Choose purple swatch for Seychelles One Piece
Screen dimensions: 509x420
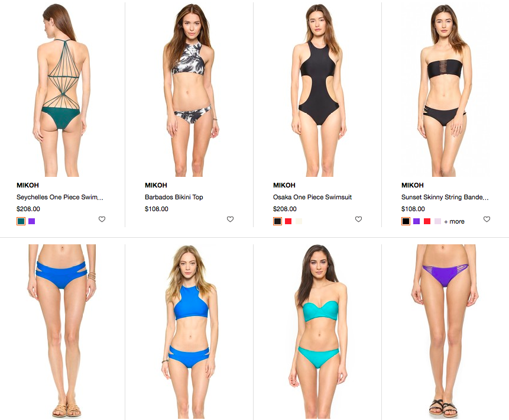click(31, 221)
